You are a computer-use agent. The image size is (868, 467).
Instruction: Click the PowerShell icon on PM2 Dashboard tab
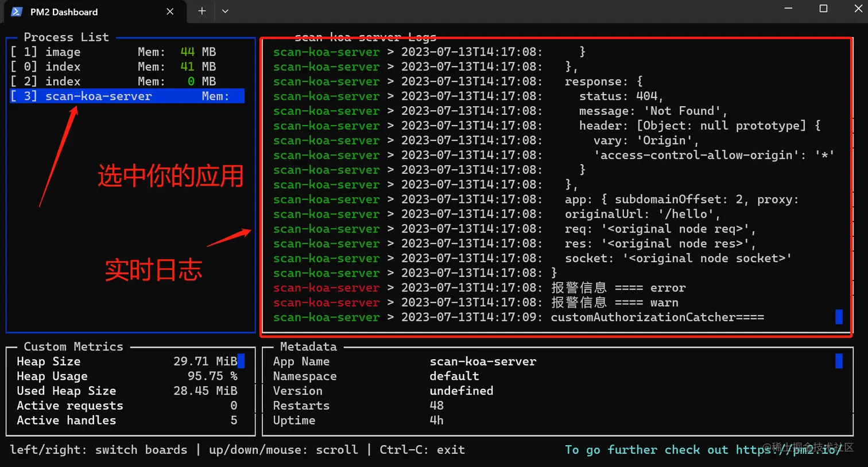[x=17, y=11]
